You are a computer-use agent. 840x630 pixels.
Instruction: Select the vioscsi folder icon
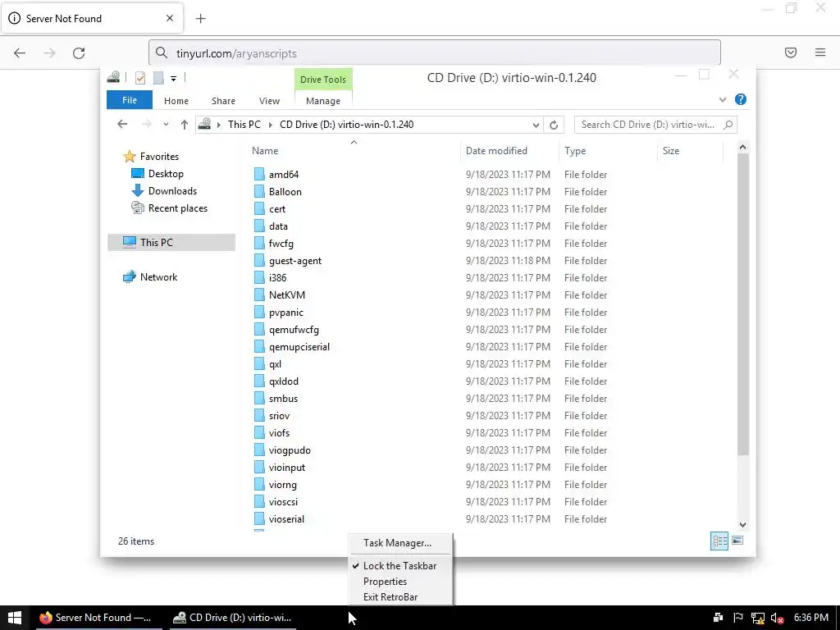[259, 501]
